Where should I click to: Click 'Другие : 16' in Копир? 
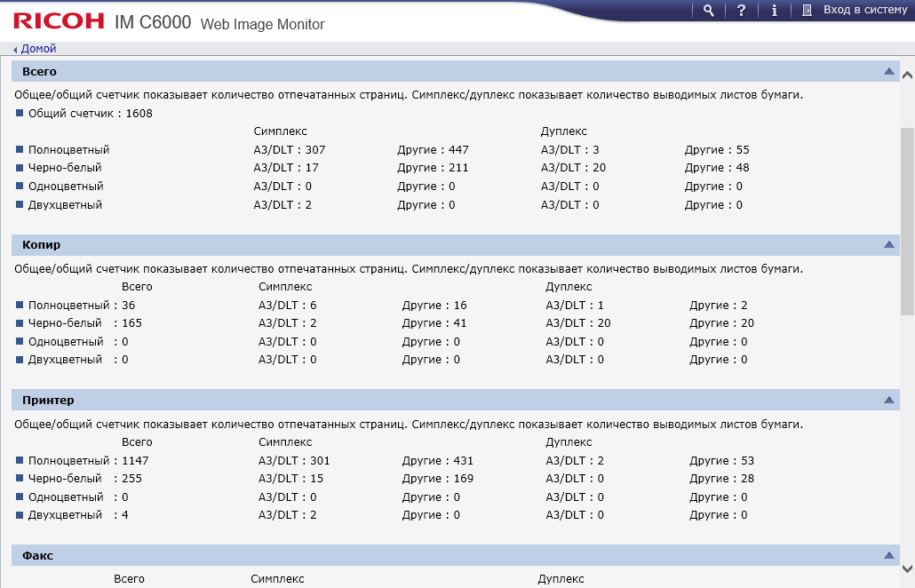pos(434,305)
